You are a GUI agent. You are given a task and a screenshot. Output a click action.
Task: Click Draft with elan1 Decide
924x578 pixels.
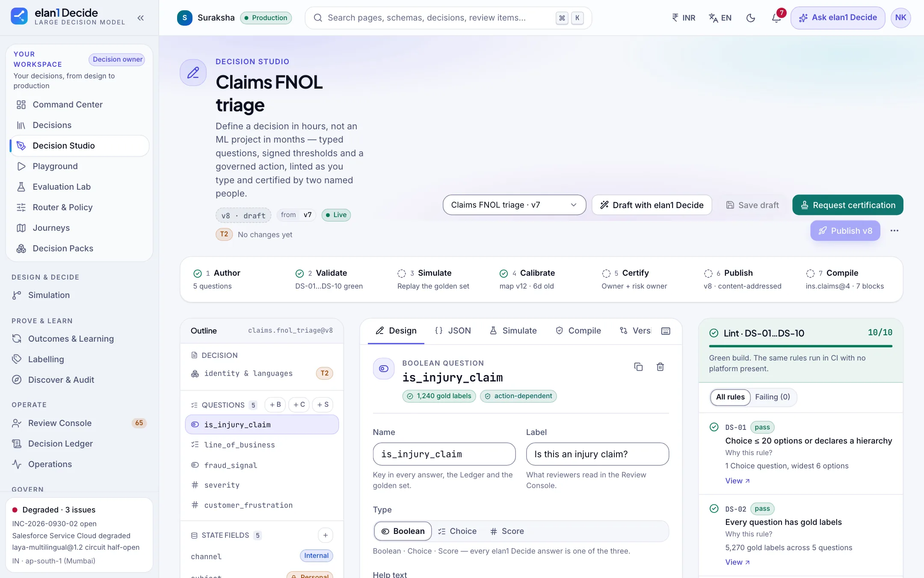coord(652,205)
